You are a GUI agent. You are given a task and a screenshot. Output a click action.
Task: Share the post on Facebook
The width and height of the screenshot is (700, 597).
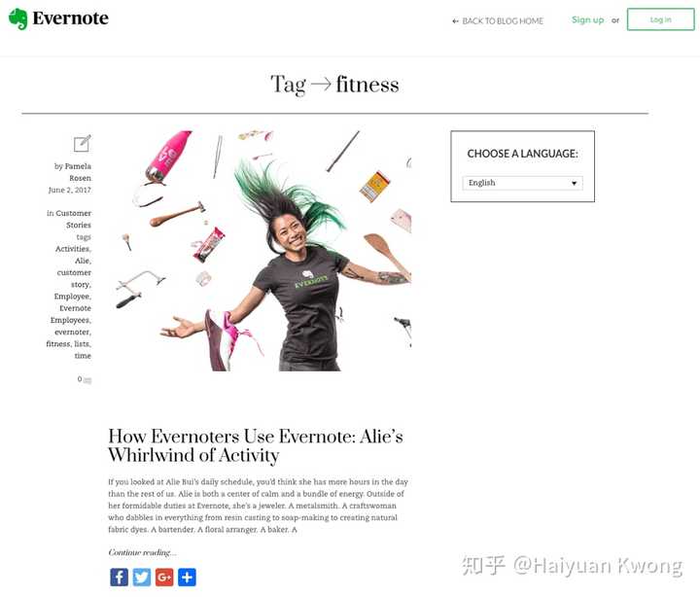[x=119, y=577]
